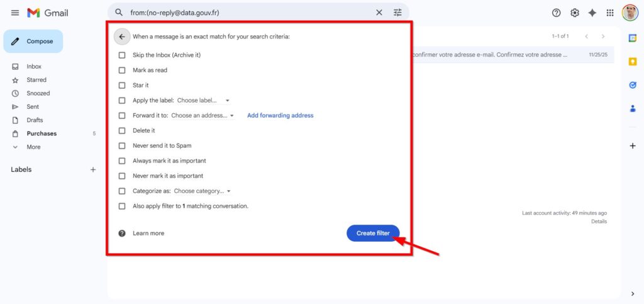Expand the Choose category dropdown
The image size is (644, 304).
202,191
